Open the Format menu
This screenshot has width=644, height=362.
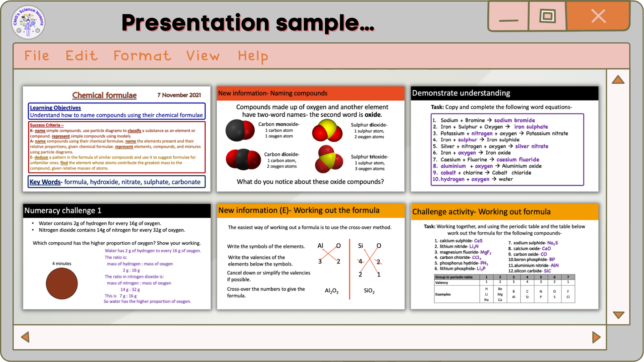click(142, 56)
